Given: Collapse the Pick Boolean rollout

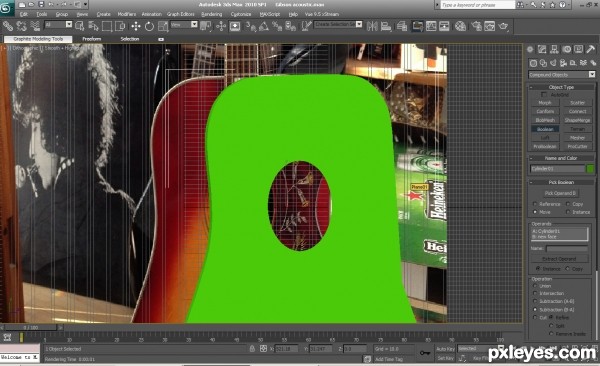Looking at the screenshot, I should 561,182.
